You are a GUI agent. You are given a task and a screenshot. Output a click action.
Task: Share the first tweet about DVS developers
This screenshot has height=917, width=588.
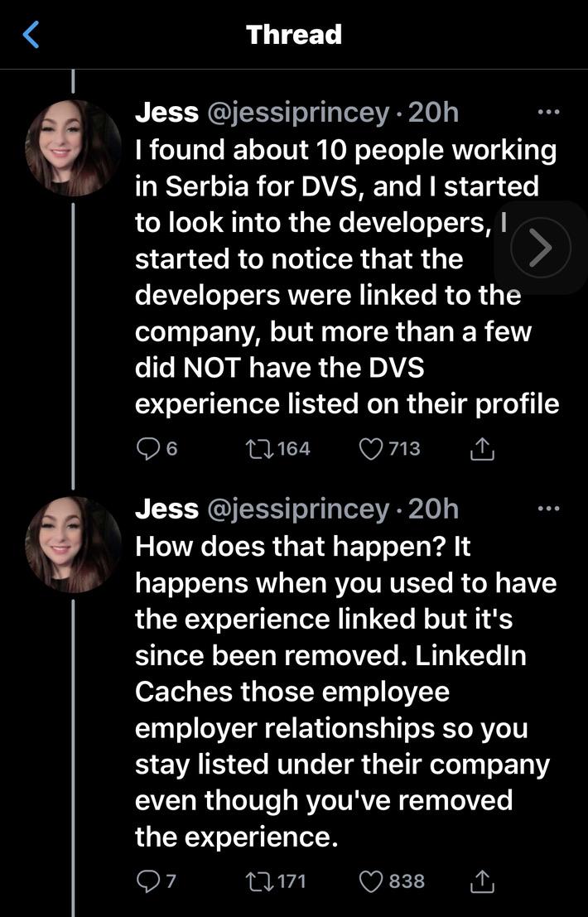tap(482, 450)
